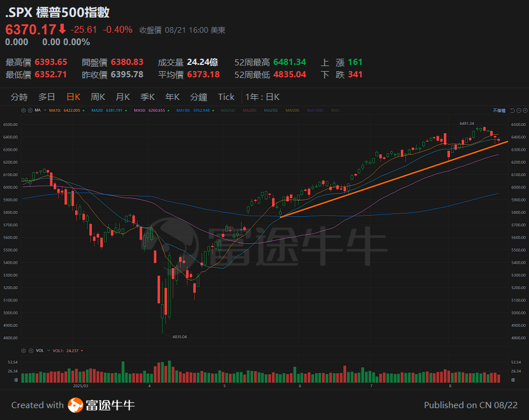Zoom out of the chart using minus icon

point(519,111)
